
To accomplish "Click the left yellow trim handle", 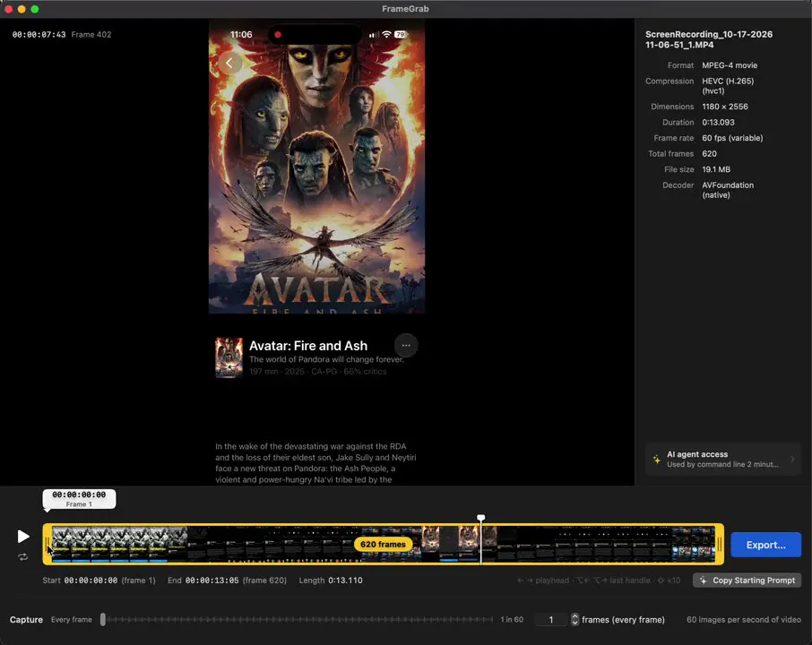I will [x=48, y=544].
